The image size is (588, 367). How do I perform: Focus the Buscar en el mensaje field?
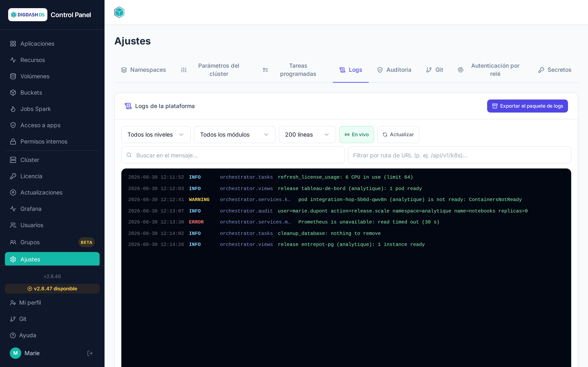point(233,155)
